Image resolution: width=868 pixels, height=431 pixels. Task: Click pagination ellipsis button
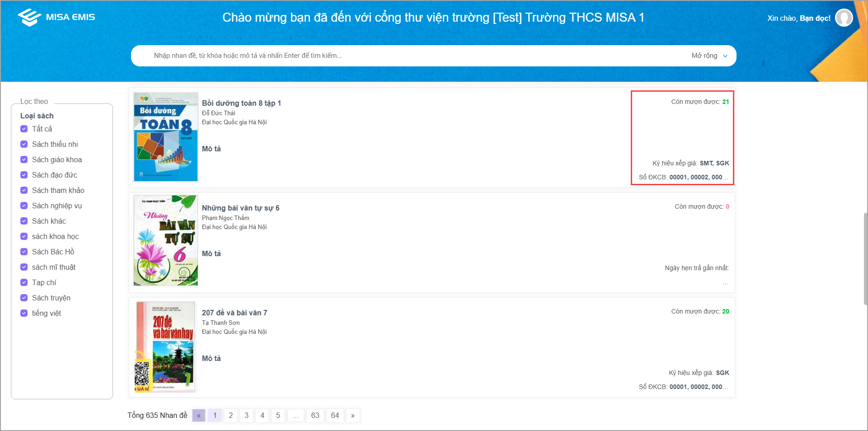[x=296, y=416]
